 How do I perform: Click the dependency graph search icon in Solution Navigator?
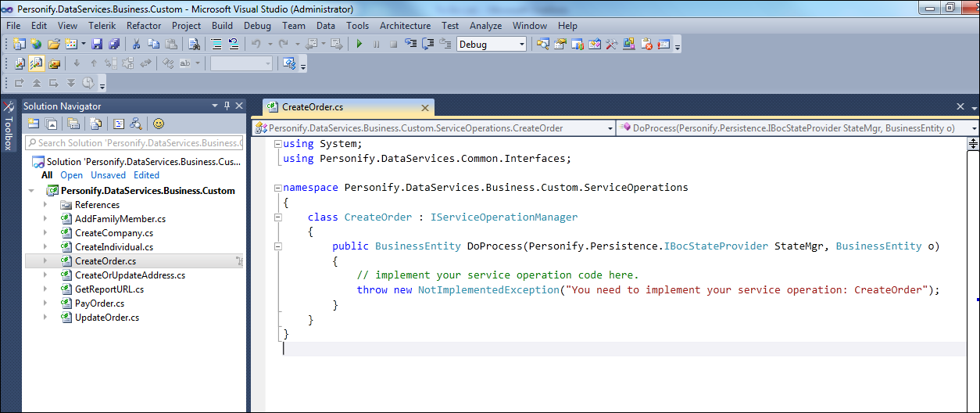[136, 124]
